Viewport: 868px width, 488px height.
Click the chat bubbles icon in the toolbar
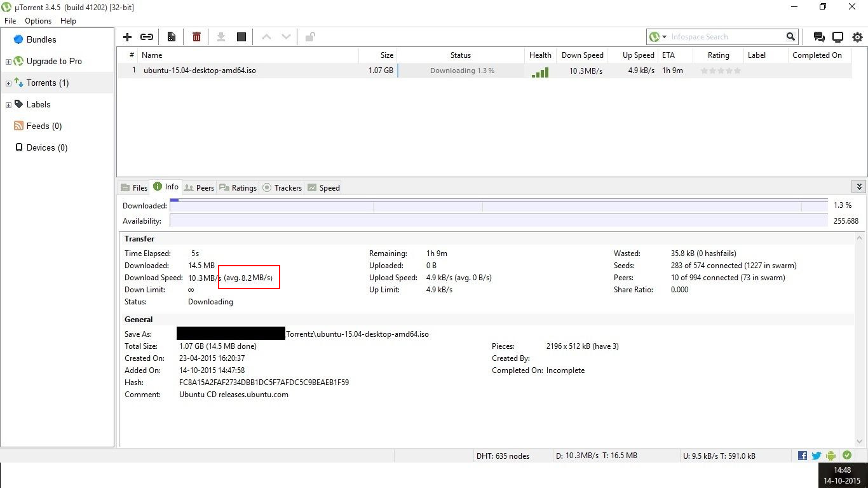819,37
